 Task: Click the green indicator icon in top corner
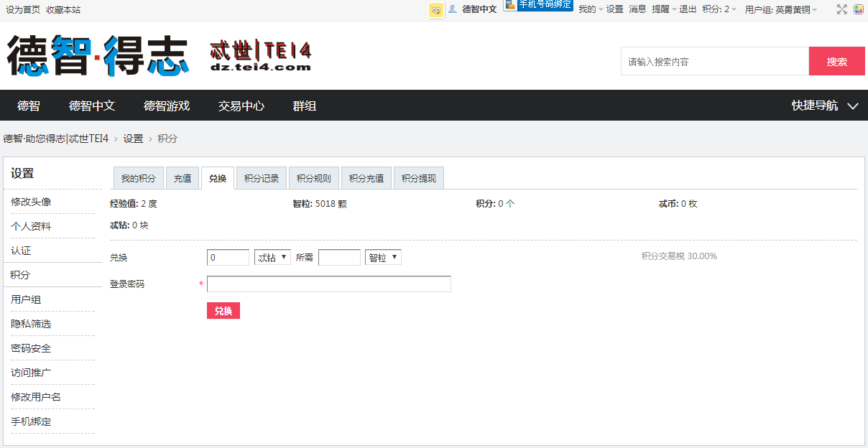click(x=858, y=10)
